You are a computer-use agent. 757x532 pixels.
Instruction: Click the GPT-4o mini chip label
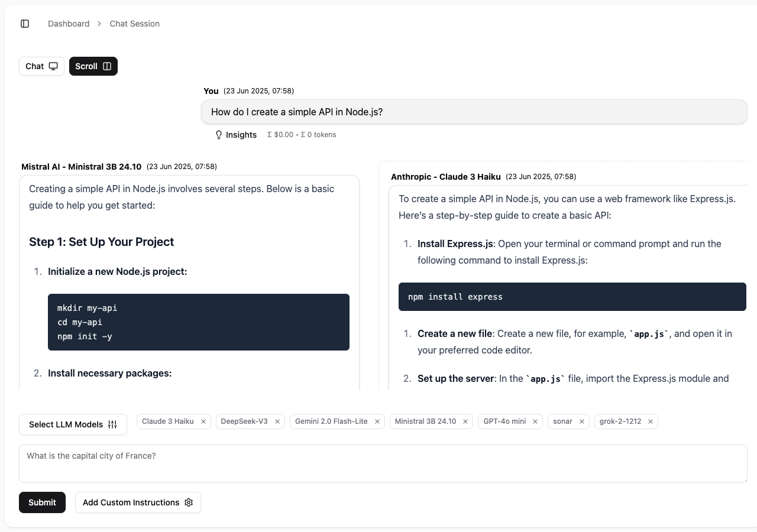[x=504, y=421]
